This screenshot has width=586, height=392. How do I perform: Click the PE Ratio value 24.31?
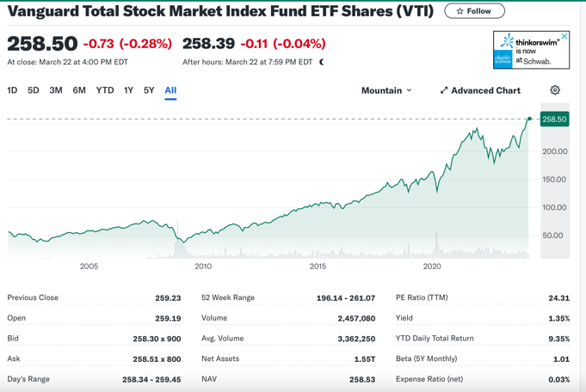pos(559,298)
